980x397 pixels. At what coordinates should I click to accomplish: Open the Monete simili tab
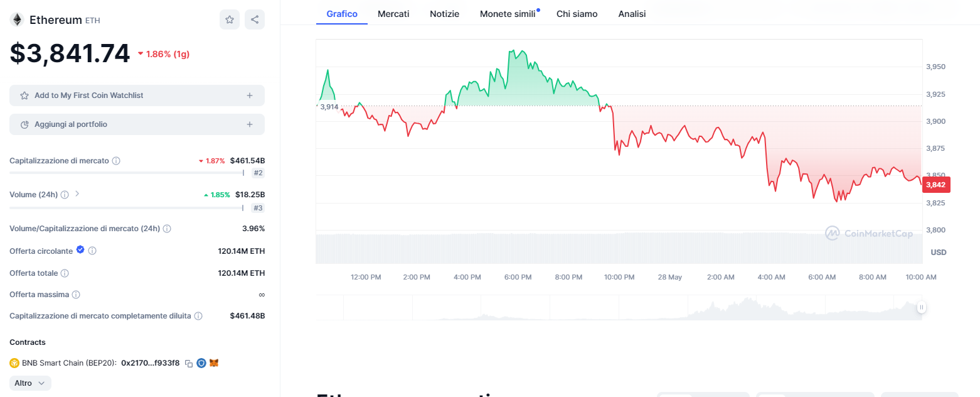coord(508,14)
